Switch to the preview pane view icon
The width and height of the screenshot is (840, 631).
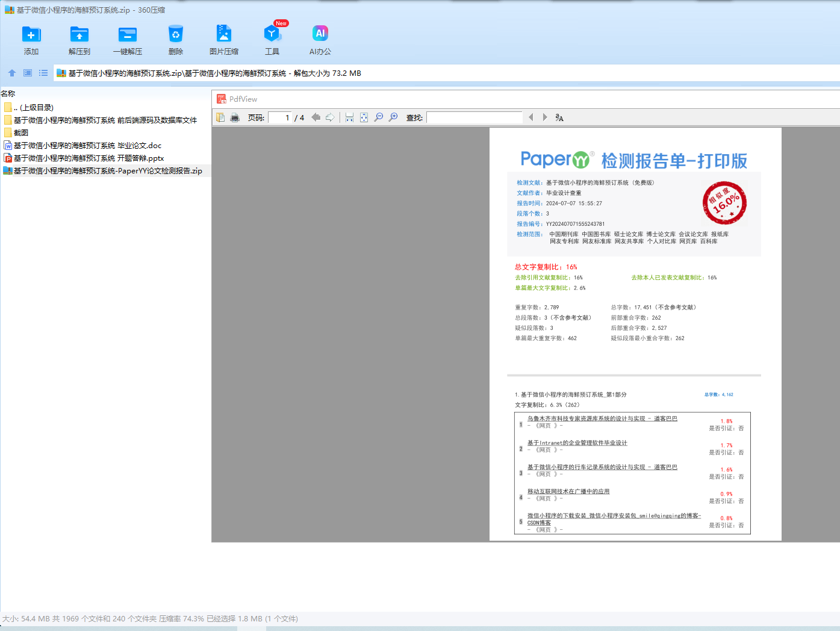coord(28,73)
